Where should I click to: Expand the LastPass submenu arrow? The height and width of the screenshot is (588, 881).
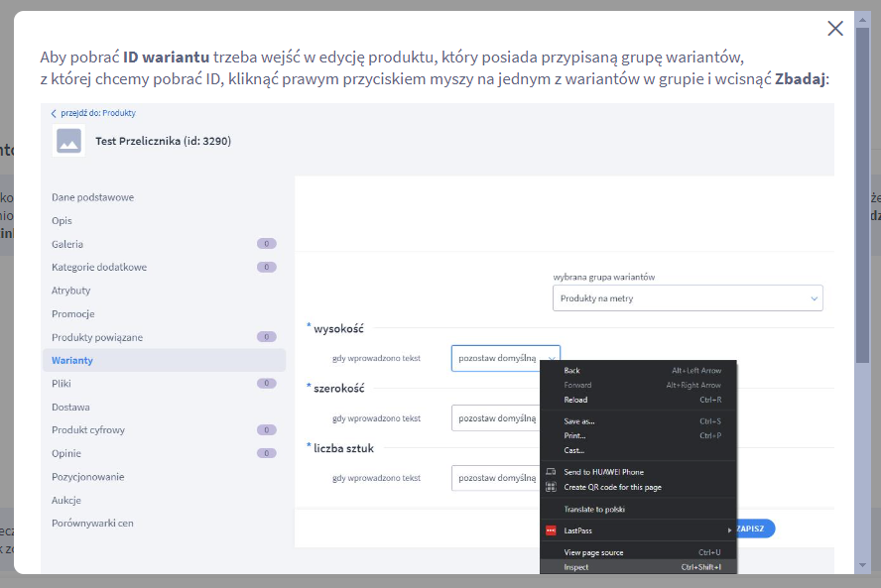730,529
